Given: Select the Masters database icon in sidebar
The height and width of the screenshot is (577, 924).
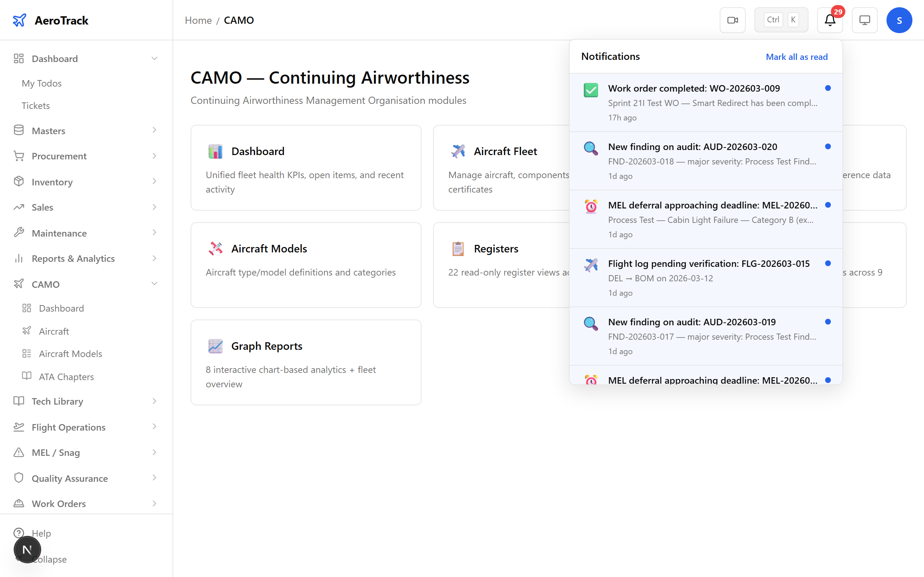Looking at the screenshot, I should tap(18, 130).
